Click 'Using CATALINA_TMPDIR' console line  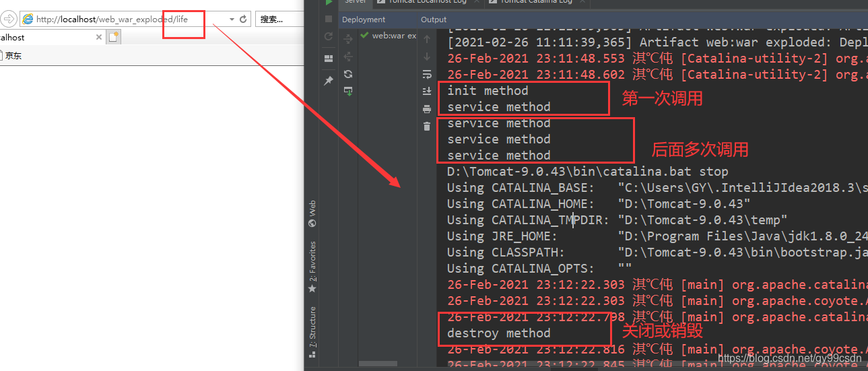click(x=617, y=220)
